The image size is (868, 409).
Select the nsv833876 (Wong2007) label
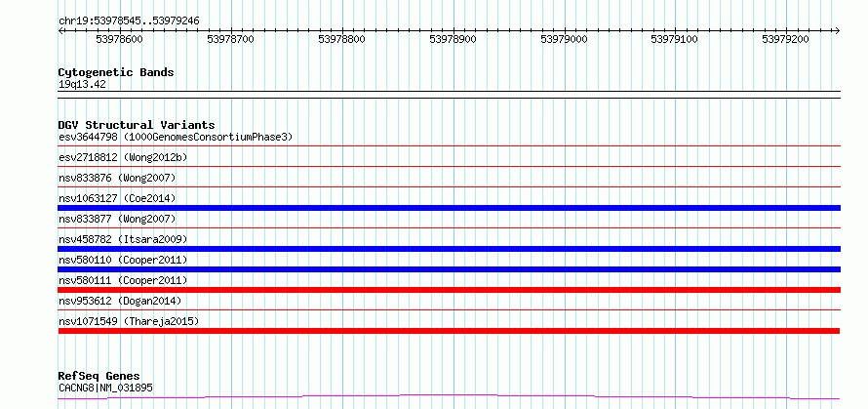coord(117,178)
